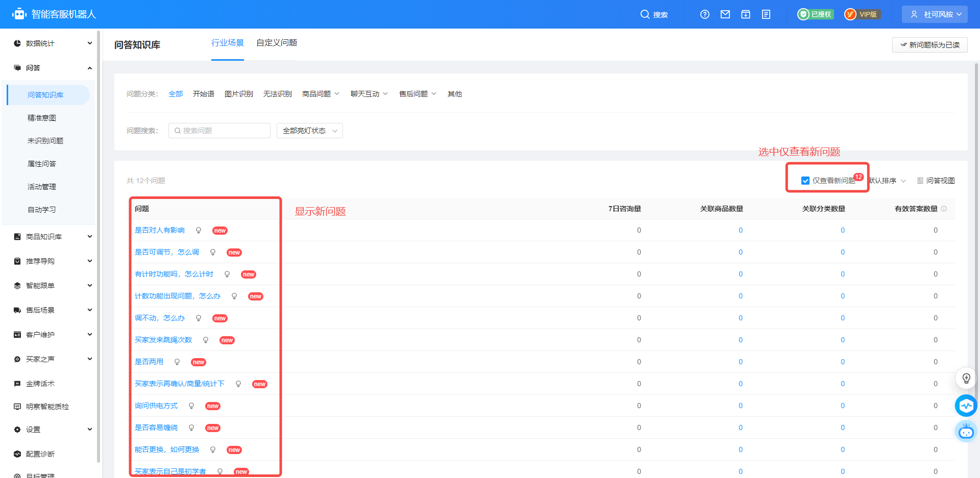Click the calendar download icon in header

point(746,14)
